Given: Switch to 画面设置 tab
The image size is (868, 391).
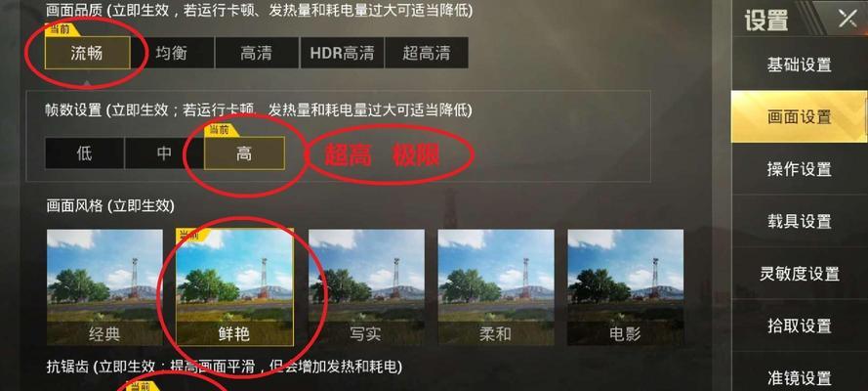Looking at the screenshot, I should (x=800, y=116).
